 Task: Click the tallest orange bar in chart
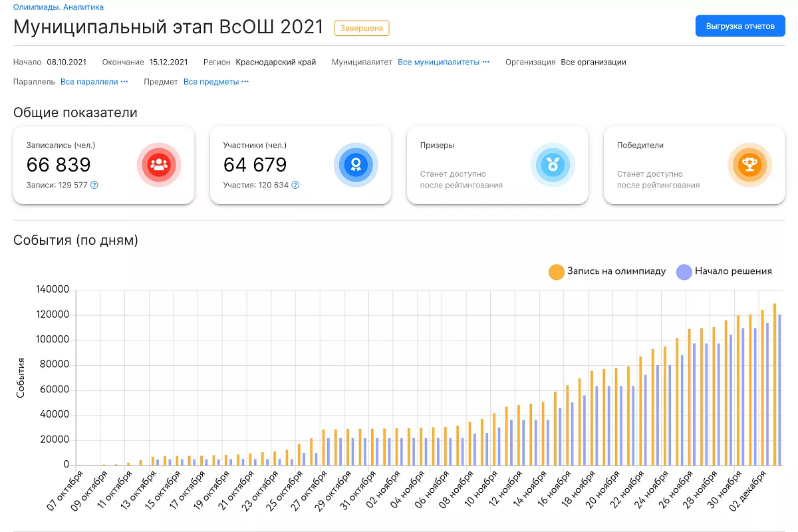(x=775, y=384)
